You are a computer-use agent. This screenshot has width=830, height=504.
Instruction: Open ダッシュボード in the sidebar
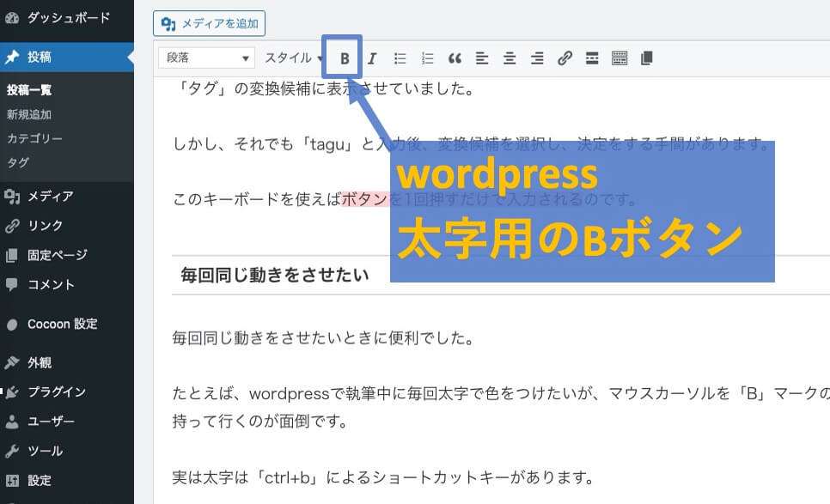[68, 17]
